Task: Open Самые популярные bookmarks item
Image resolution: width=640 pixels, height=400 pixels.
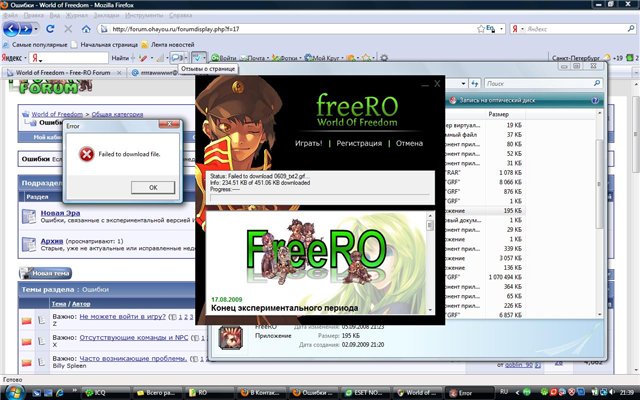Action: click(35, 44)
